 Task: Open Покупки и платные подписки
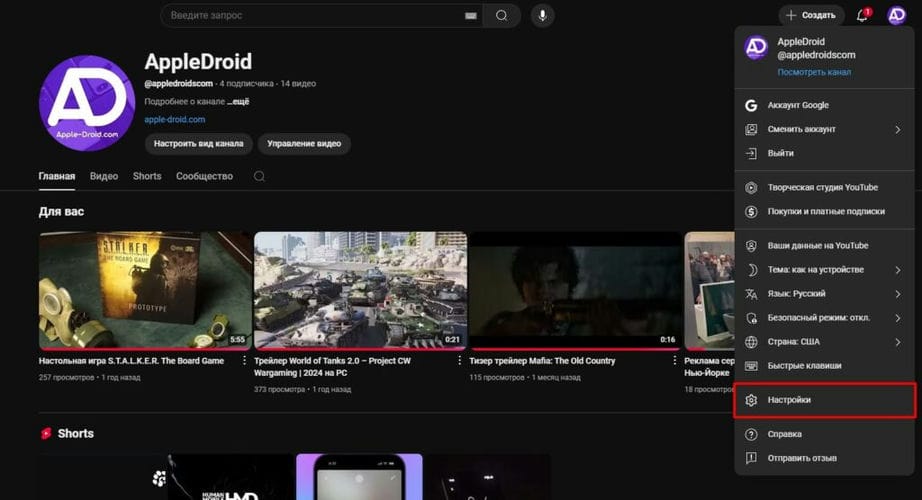click(x=824, y=212)
